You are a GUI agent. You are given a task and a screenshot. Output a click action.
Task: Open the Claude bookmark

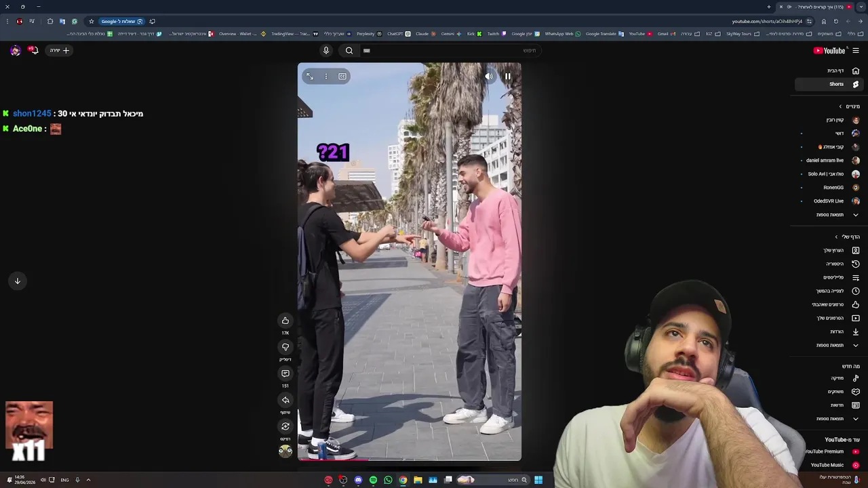425,33
